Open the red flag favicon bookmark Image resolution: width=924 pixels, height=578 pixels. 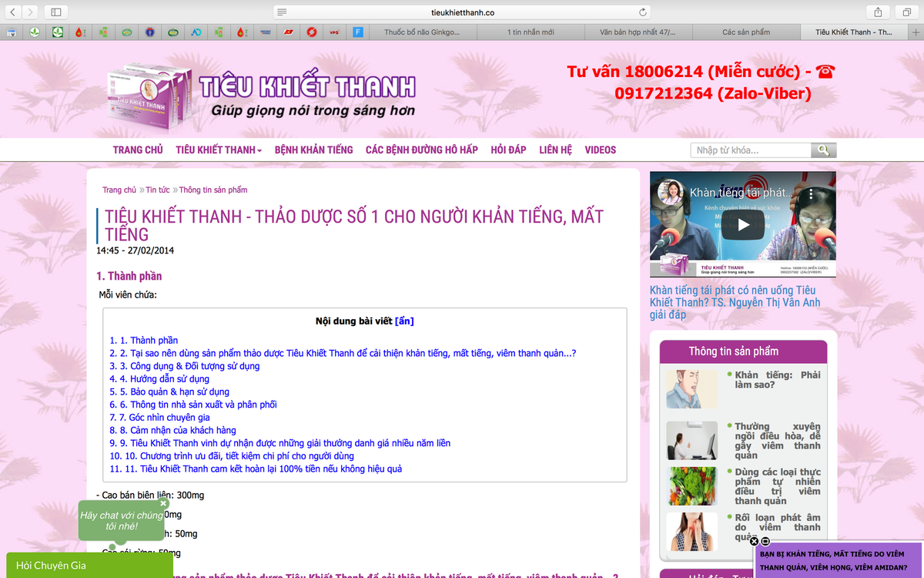(288, 32)
